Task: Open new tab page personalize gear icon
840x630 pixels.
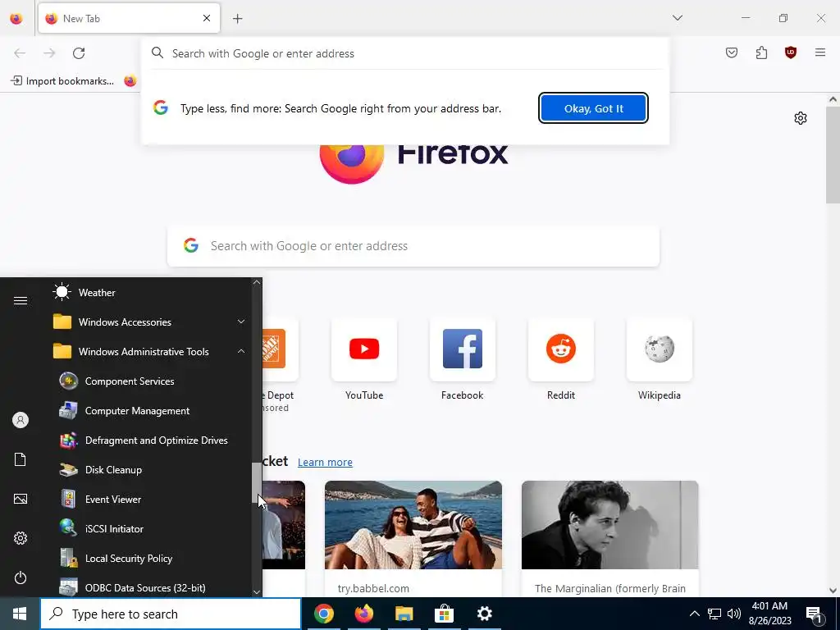Action: point(801,118)
